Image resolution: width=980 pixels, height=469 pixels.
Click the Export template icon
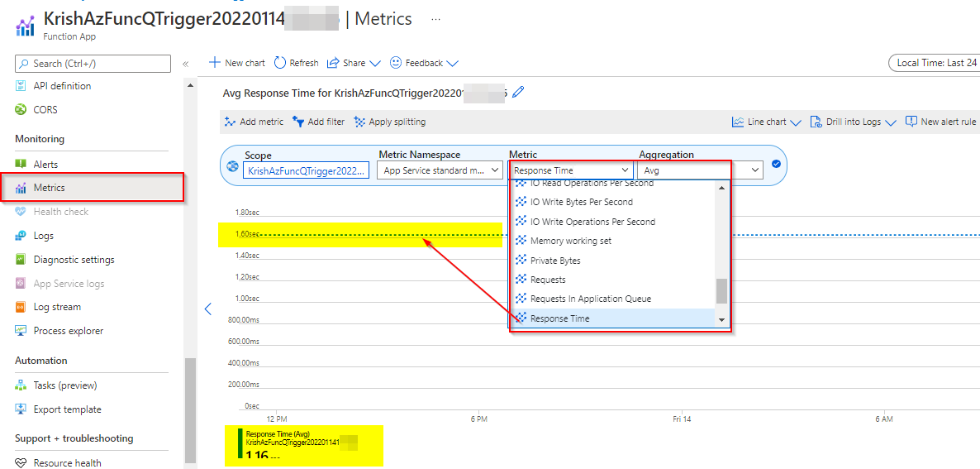point(21,409)
